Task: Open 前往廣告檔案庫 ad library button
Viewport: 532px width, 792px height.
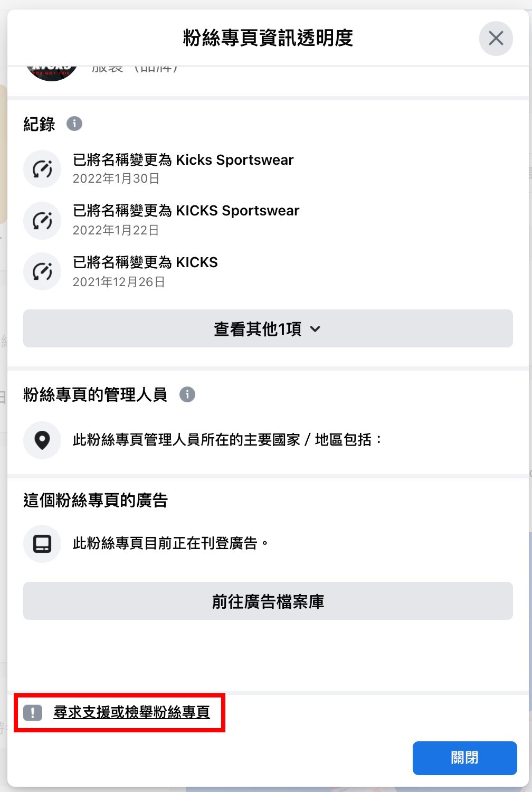Action: [x=268, y=601]
